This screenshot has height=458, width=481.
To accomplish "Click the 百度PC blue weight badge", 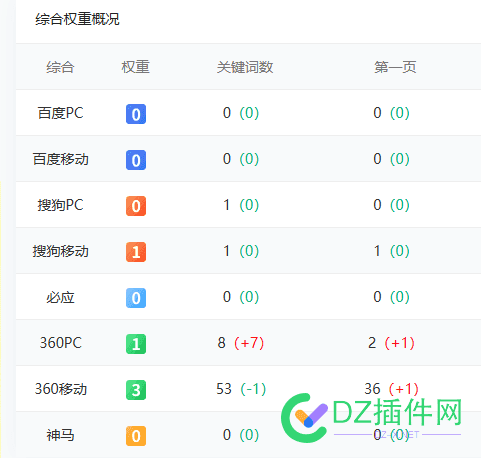I will 136,114.
